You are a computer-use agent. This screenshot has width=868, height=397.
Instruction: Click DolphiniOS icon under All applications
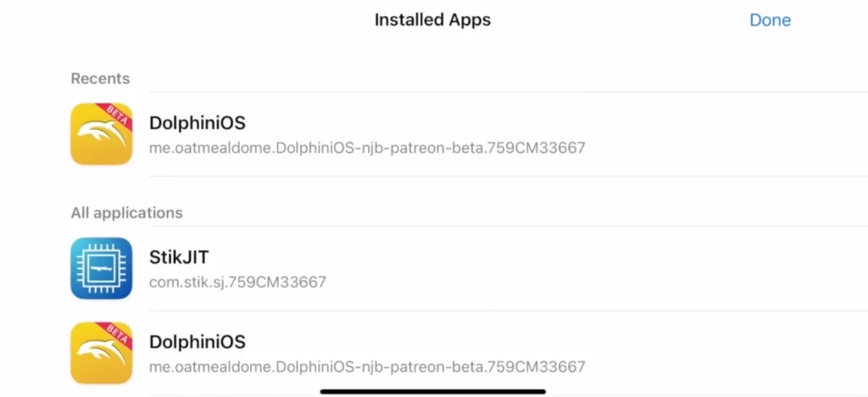click(101, 353)
